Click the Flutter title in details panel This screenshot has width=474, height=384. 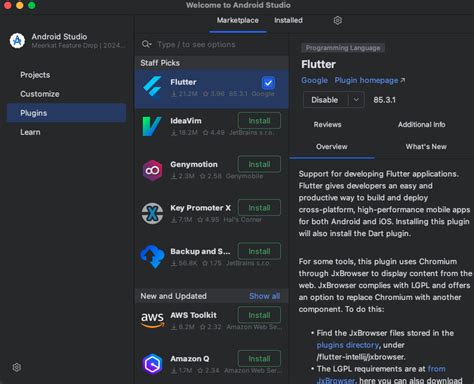318,64
